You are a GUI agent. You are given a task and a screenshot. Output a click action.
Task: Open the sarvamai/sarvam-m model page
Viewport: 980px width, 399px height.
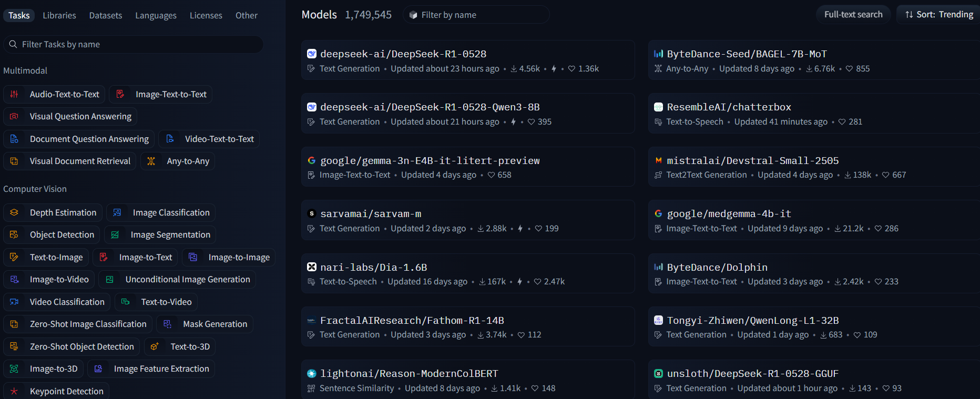(x=467, y=220)
